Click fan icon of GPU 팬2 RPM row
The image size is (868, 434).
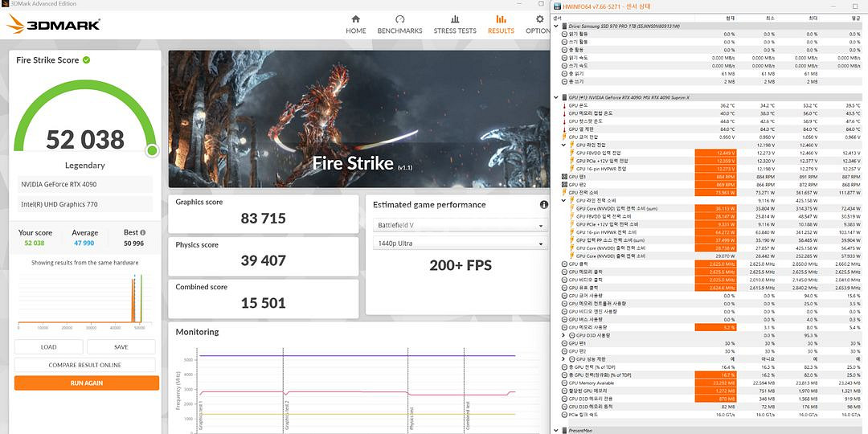[x=564, y=184]
